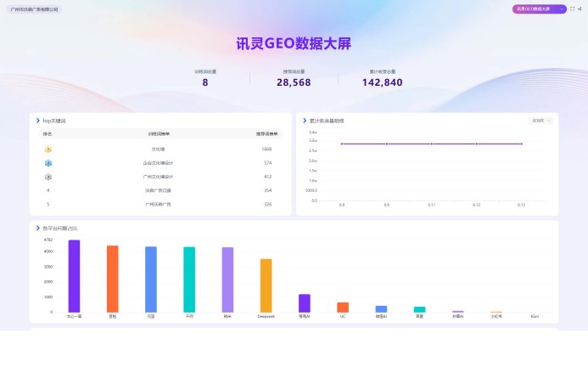
Task: Click the 4782 axis maximum label
Action: pyautogui.click(x=48, y=240)
